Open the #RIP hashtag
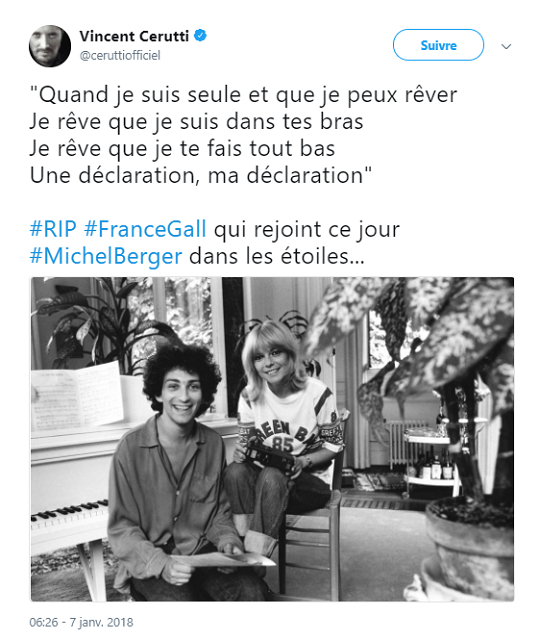 [53, 229]
